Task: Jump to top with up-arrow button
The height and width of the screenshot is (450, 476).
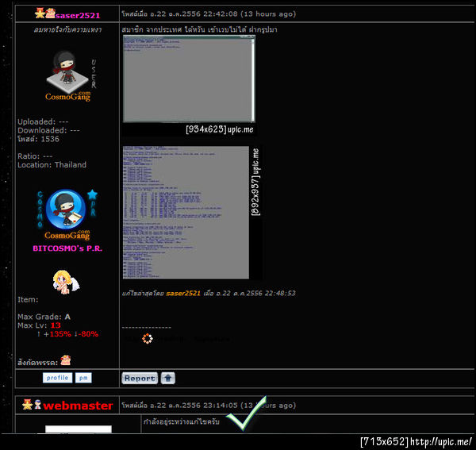Action: coord(168,379)
